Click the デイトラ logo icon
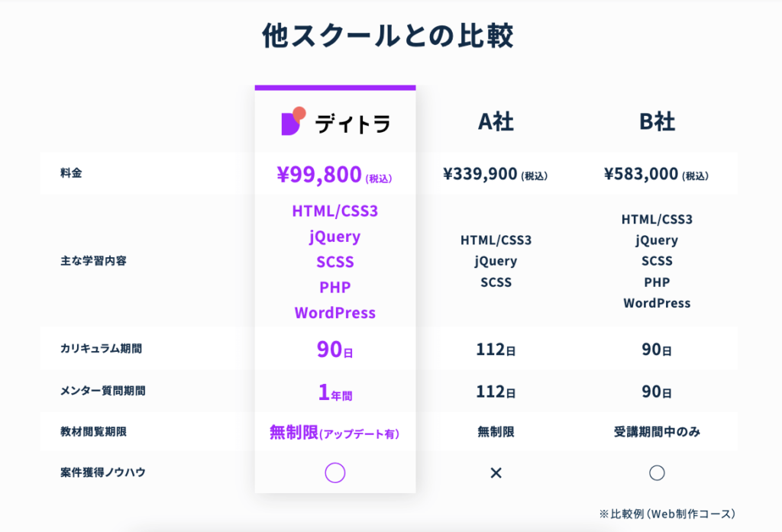This screenshot has width=782, height=532. click(x=294, y=121)
